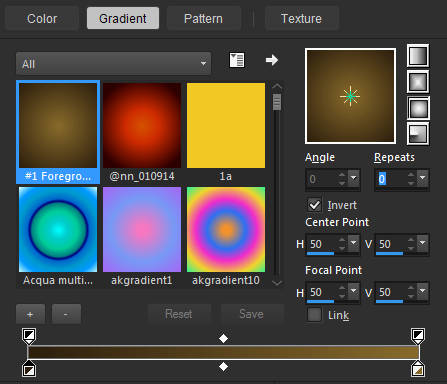The image size is (447, 384).
Task: Click the minus remove gradient button
Action: pos(66,314)
